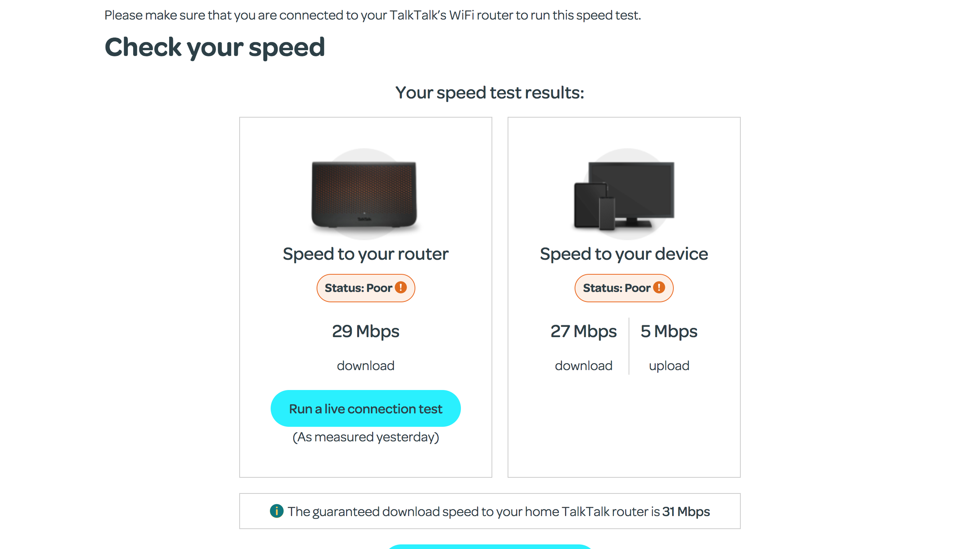This screenshot has height=549, width=980.
Task: Click the guaranteed download speed banner
Action: [490, 511]
